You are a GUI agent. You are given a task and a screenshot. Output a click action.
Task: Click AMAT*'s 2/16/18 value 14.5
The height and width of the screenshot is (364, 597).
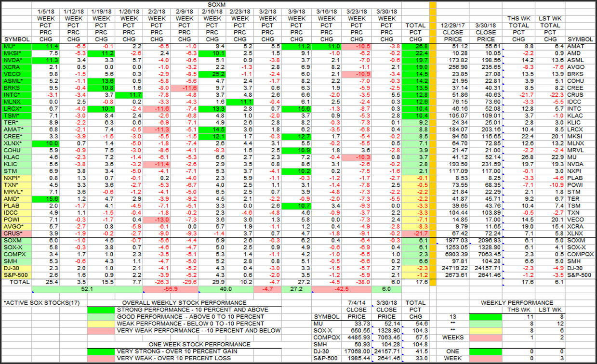coord(212,130)
